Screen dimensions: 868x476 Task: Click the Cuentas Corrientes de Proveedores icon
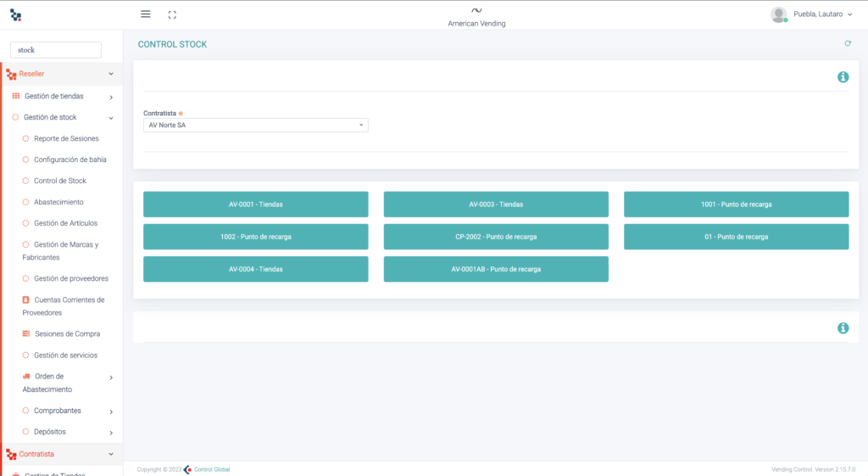coord(26,300)
